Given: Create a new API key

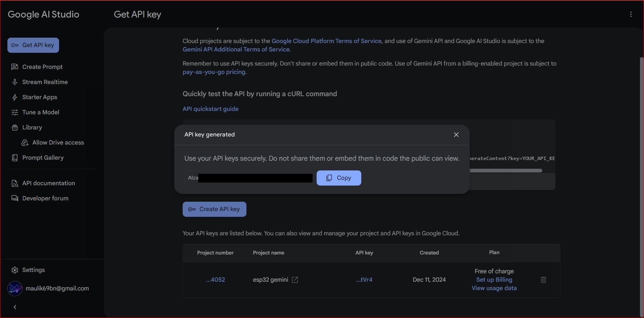Looking at the screenshot, I should point(214,209).
